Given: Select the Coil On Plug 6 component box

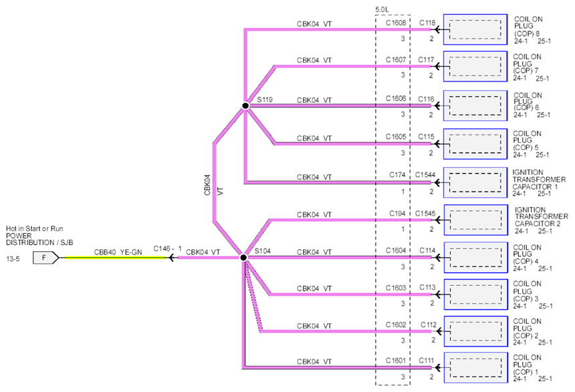Looking at the screenshot, I should tap(475, 106).
